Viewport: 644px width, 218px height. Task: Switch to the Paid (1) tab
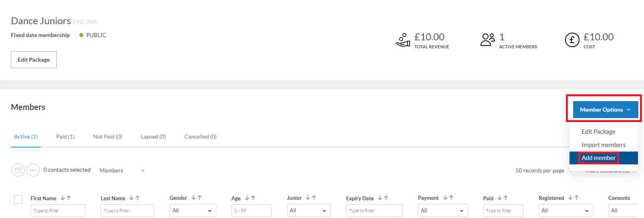[65, 137]
